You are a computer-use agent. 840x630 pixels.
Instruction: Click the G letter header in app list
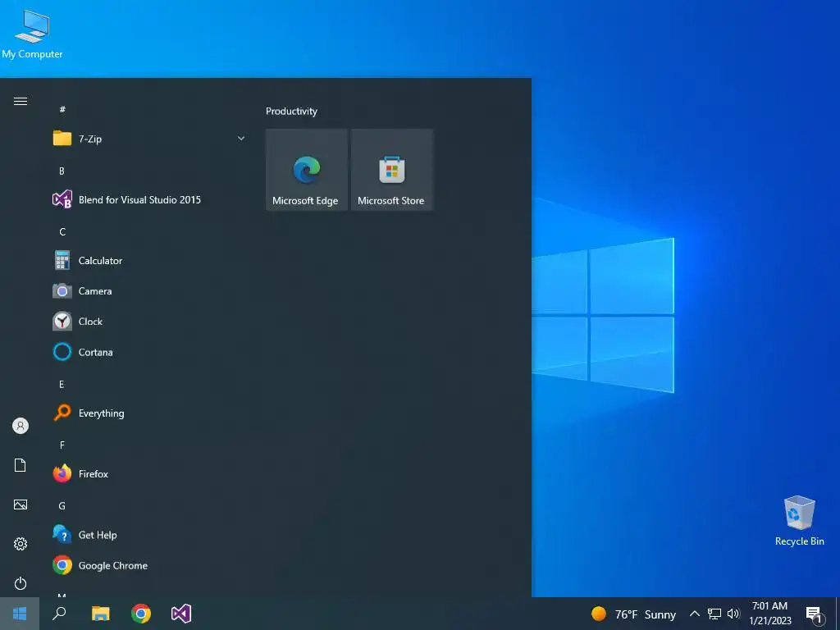click(62, 505)
